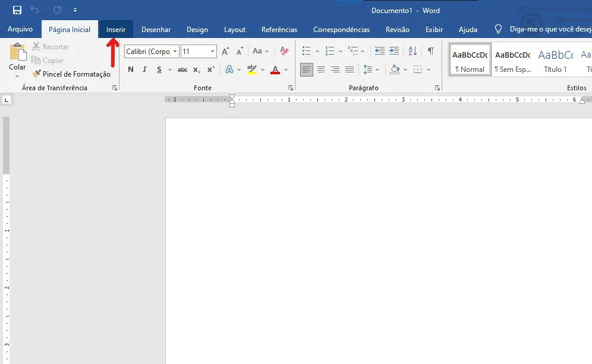592x364 pixels.
Task: Click the borders icon
Action: click(x=418, y=69)
